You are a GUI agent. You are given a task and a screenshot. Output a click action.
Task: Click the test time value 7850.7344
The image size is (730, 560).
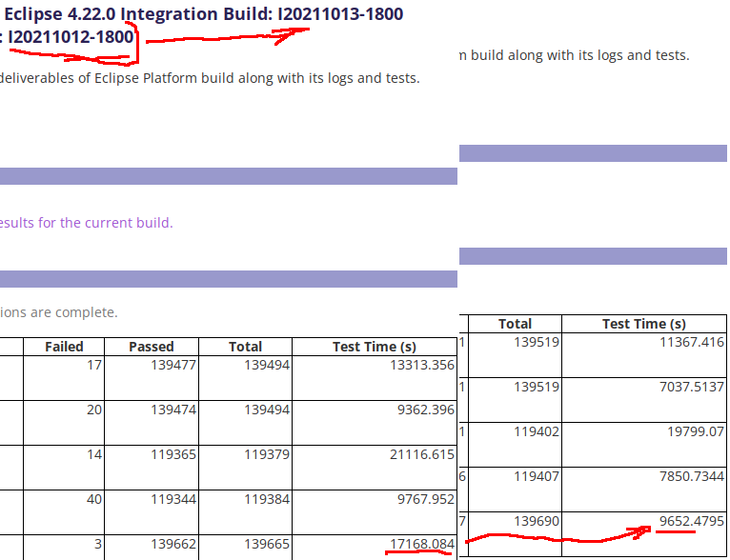(x=692, y=476)
